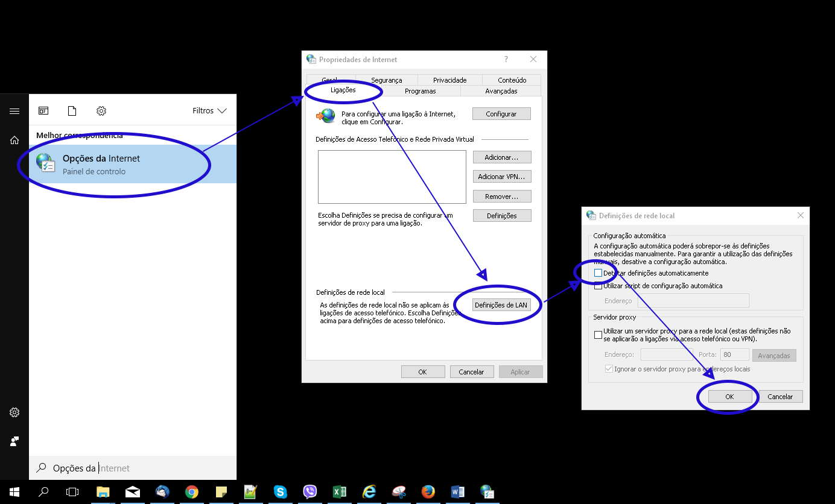The height and width of the screenshot is (504, 835).
Task: Check 'Utilizar script de configuração automática'
Action: [x=598, y=286]
